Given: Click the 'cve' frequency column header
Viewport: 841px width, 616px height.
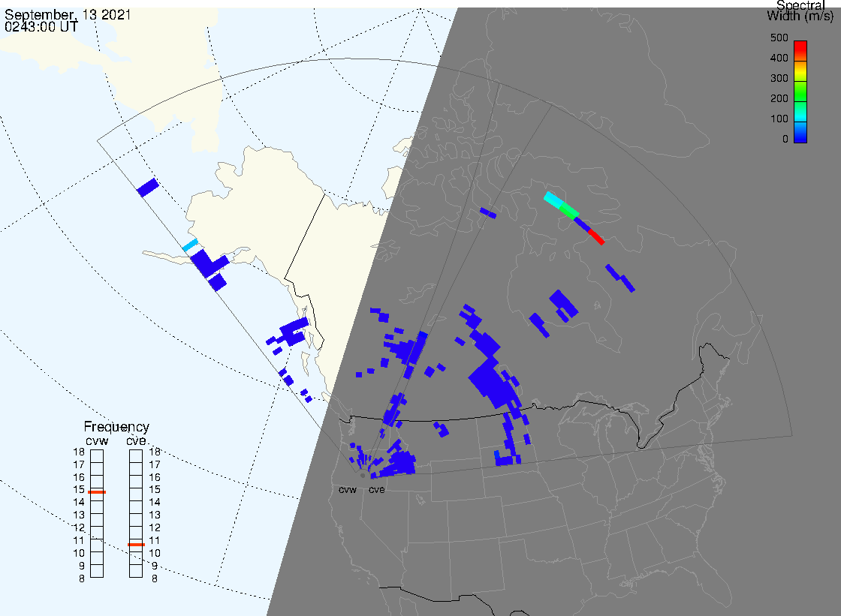Looking at the screenshot, I should click(136, 440).
